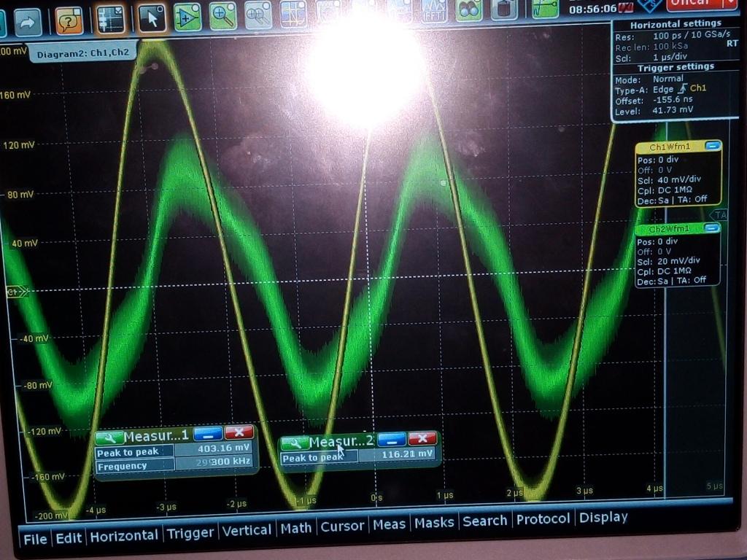The height and width of the screenshot is (560, 747).
Task: Click the trigger level value 41.73 mV
Action: click(x=673, y=110)
